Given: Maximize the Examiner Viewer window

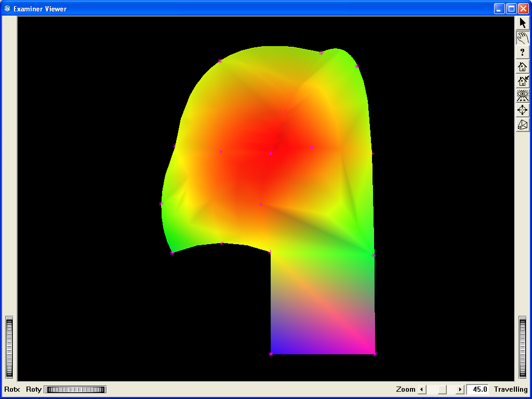Looking at the screenshot, I should tap(511, 9).
